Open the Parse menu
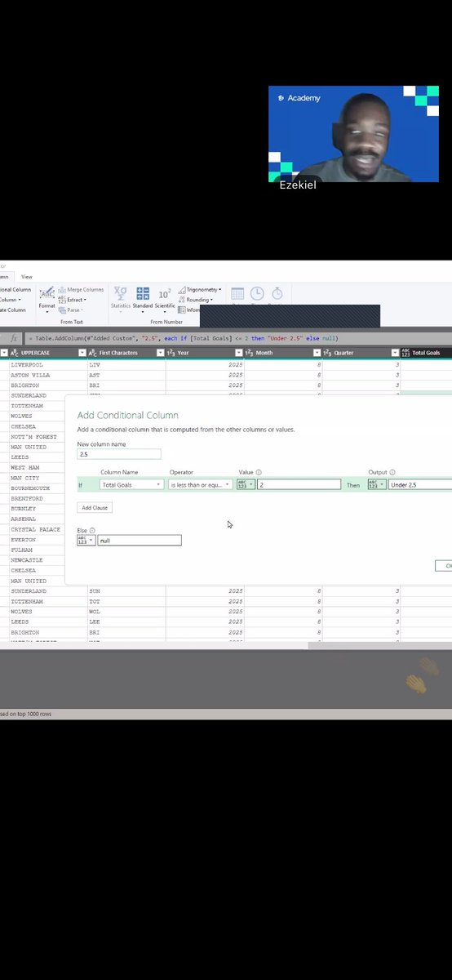The width and height of the screenshot is (452, 980). [70, 310]
